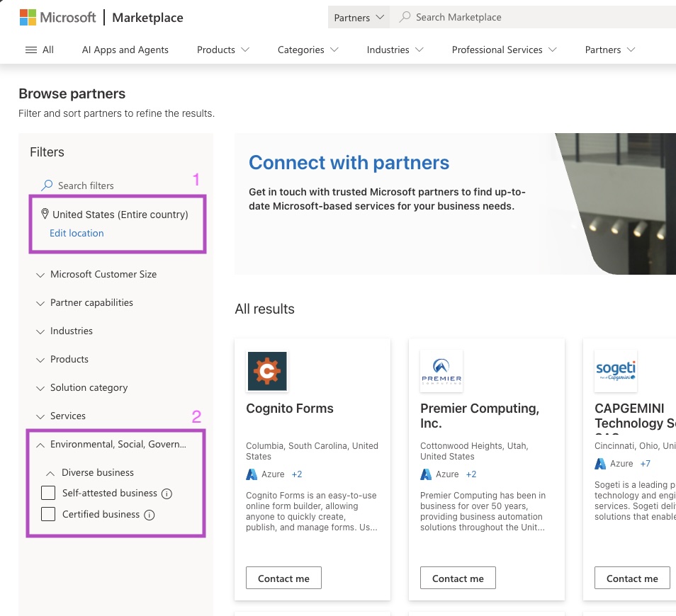Open the Partners search scope dropdown
The height and width of the screenshot is (616, 676).
(359, 16)
